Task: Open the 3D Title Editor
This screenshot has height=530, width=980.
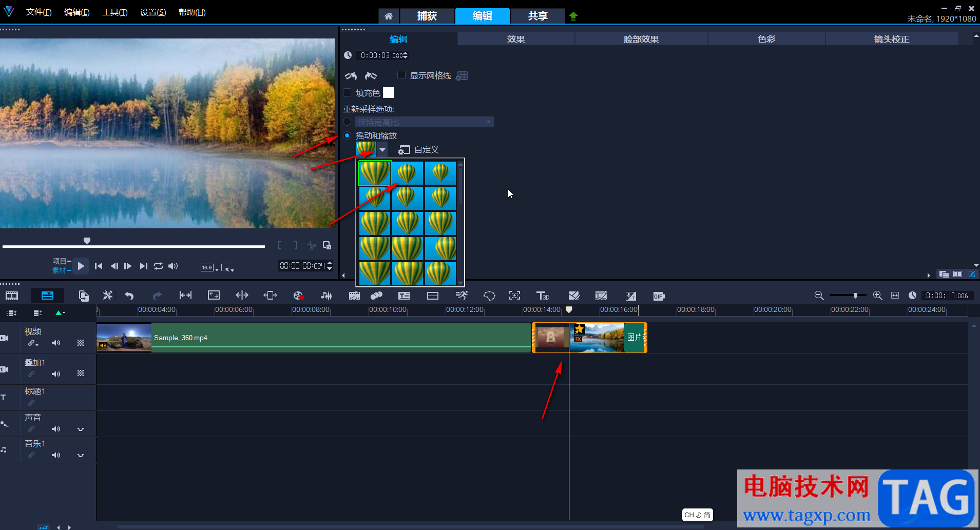Action: pyautogui.click(x=543, y=296)
